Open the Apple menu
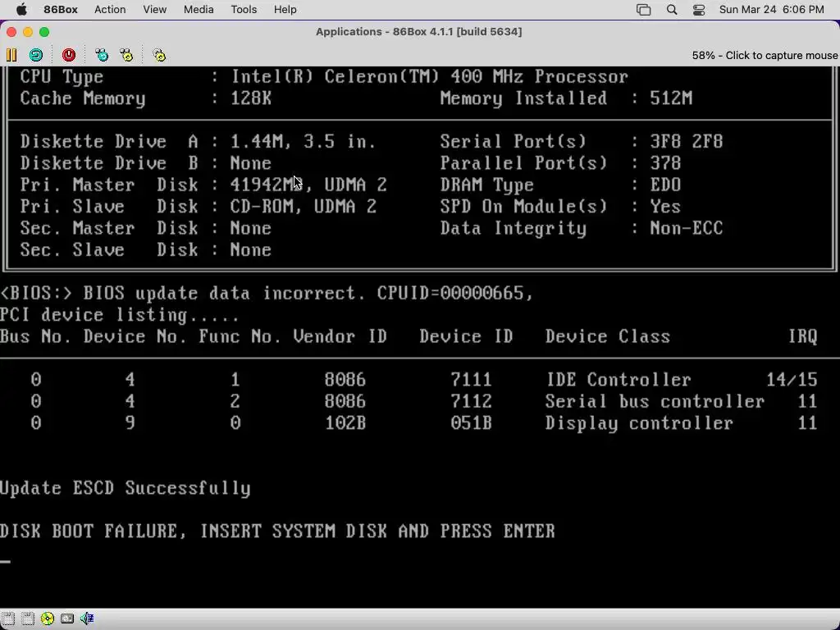This screenshot has height=630, width=840. [x=22, y=10]
